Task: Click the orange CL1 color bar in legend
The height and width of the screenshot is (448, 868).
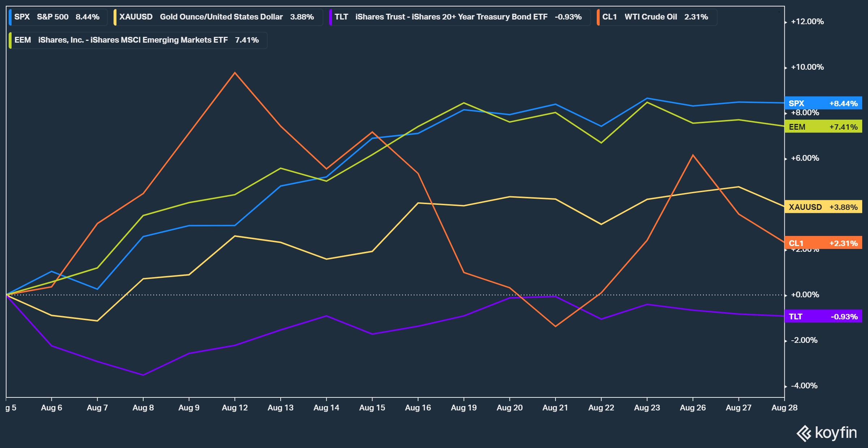Action: tap(598, 17)
